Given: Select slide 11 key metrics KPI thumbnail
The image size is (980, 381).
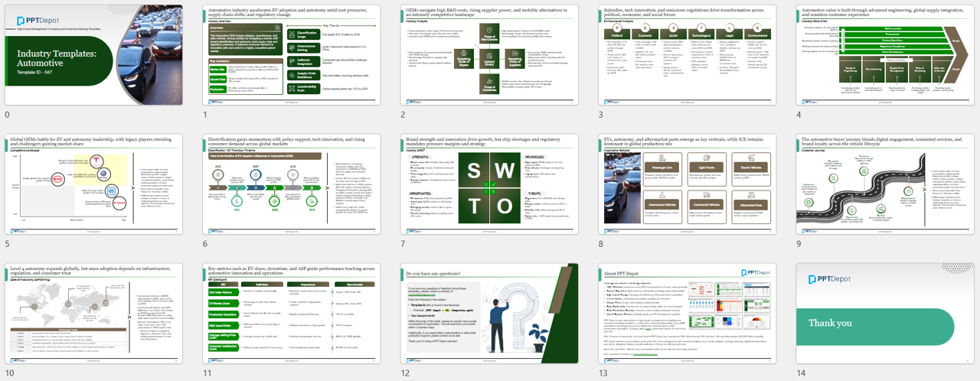Looking at the screenshot, I should [x=291, y=314].
